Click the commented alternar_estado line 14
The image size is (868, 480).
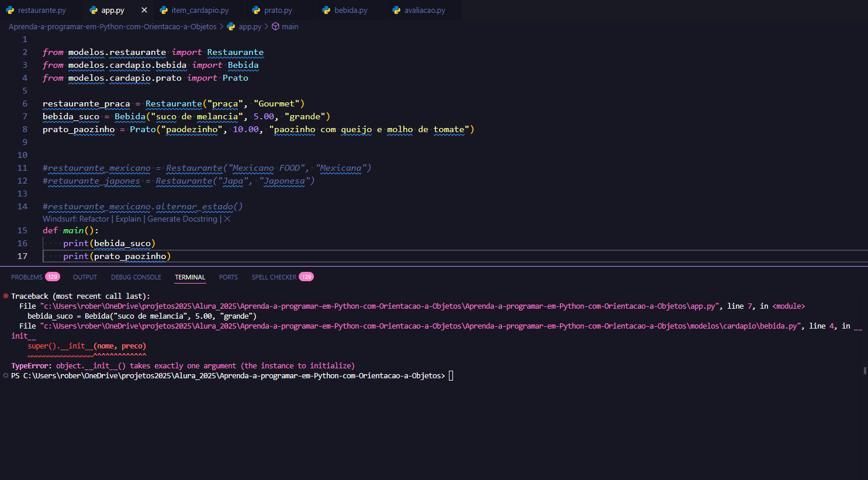pyautogui.click(x=143, y=206)
